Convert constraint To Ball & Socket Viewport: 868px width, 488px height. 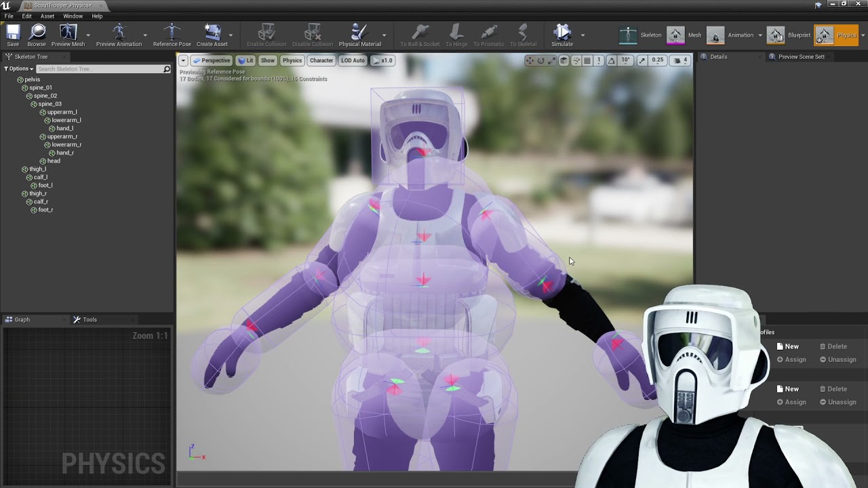(x=420, y=35)
